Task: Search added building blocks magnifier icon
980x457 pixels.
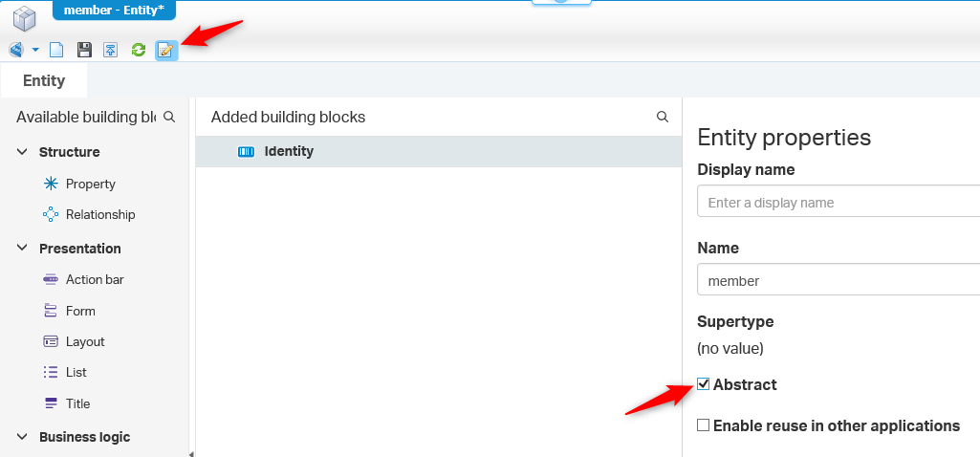Action: [x=663, y=117]
